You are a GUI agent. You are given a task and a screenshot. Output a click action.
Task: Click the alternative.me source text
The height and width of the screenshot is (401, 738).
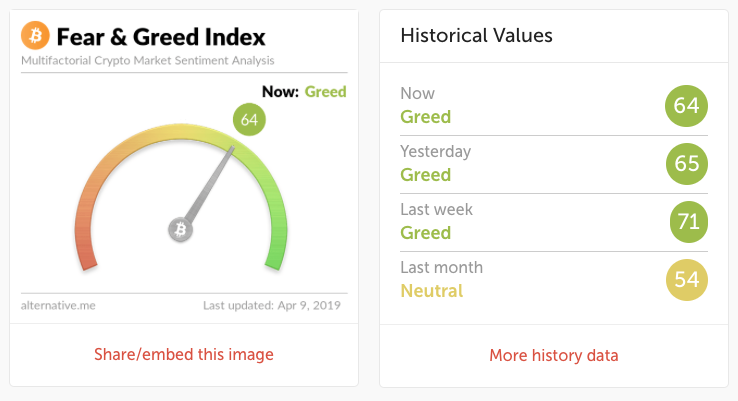click(x=58, y=305)
